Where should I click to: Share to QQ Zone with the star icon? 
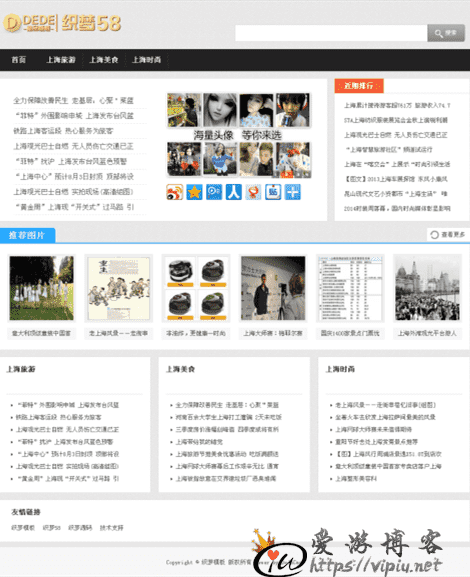tap(194, 192)
